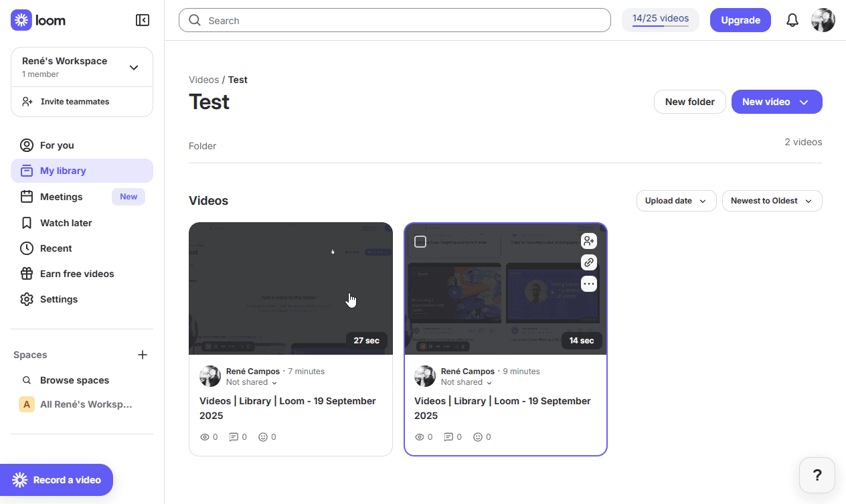Open the notifications bell
Viewport: 846px width, 504px height.
coord(792,20)
